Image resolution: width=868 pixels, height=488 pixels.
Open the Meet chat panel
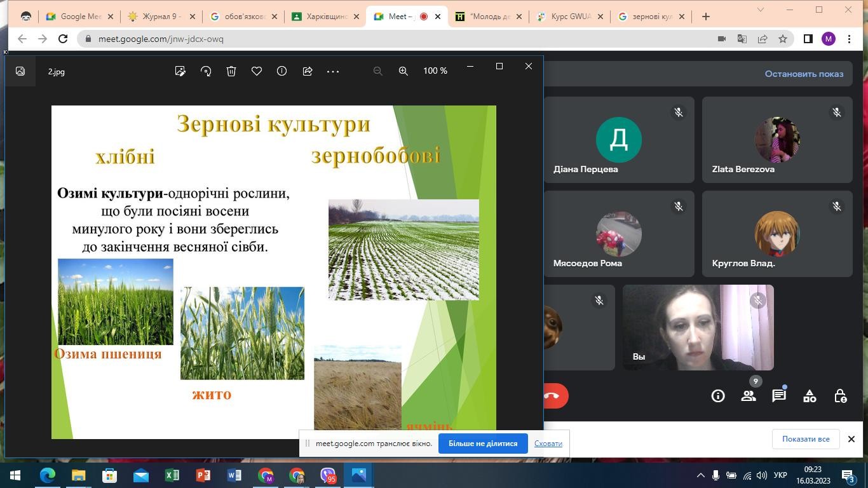[778, 396]
